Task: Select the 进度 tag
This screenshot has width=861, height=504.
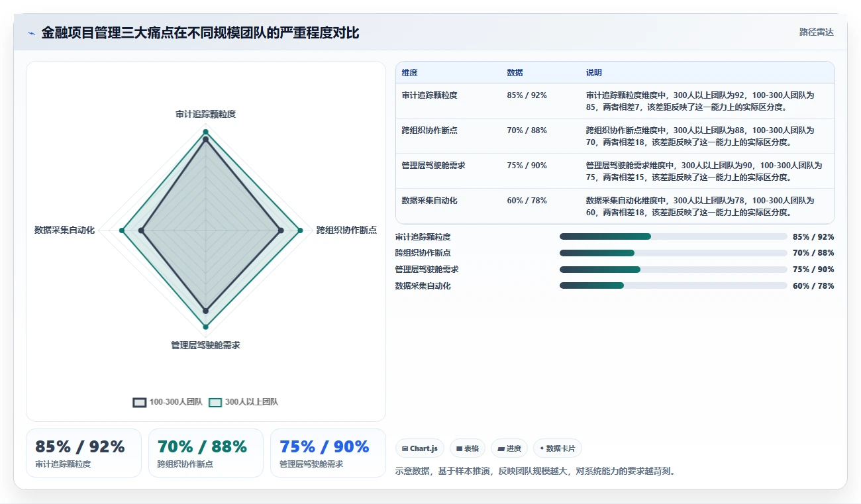Action: [509, 448]
